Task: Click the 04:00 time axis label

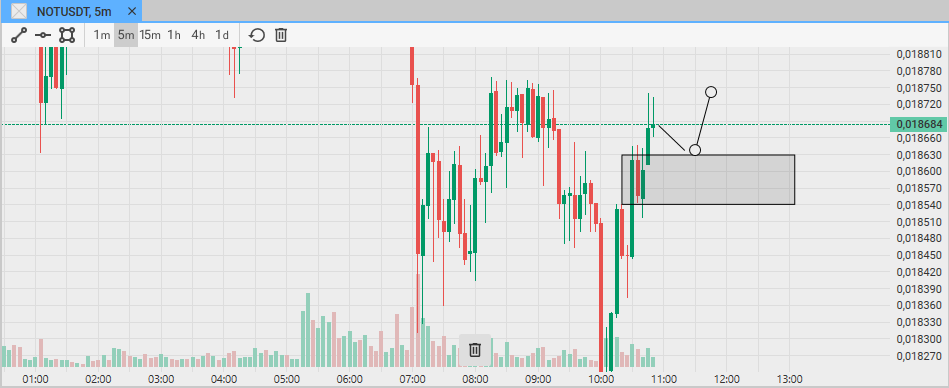Action: [224, 380]
